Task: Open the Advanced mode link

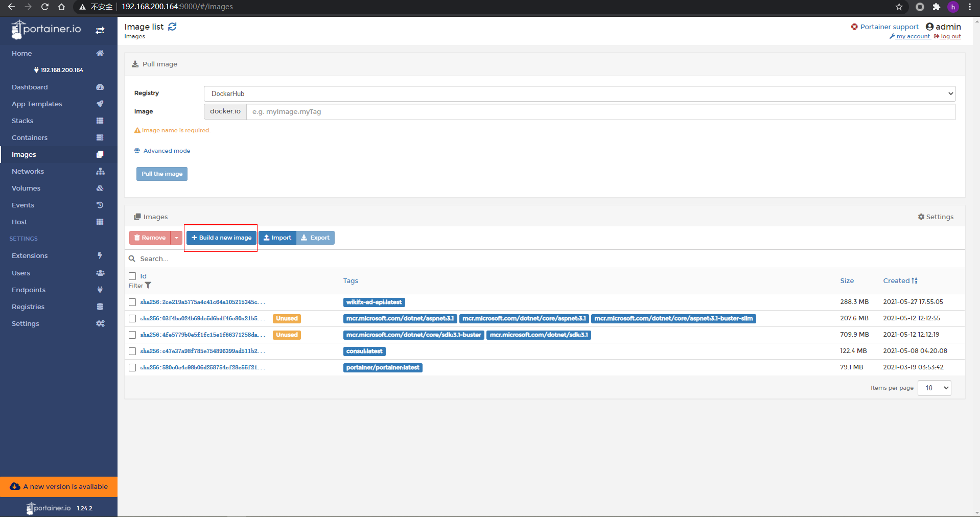Action: 167,151
